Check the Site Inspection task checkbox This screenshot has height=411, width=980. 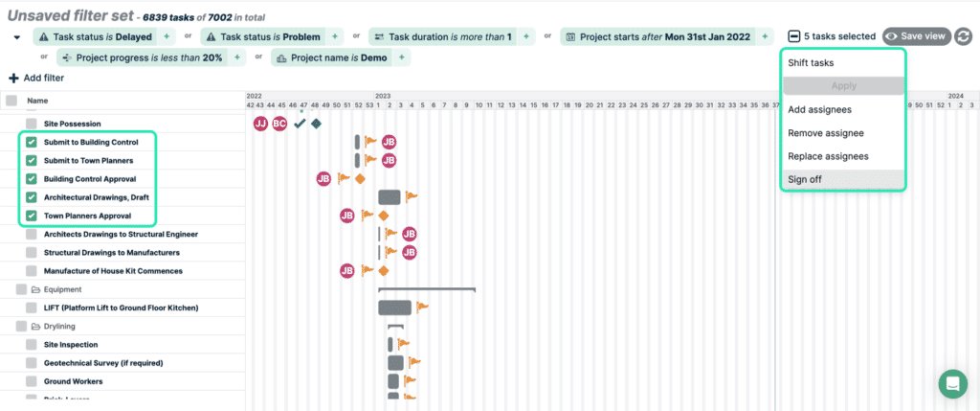tap(32, 345)
